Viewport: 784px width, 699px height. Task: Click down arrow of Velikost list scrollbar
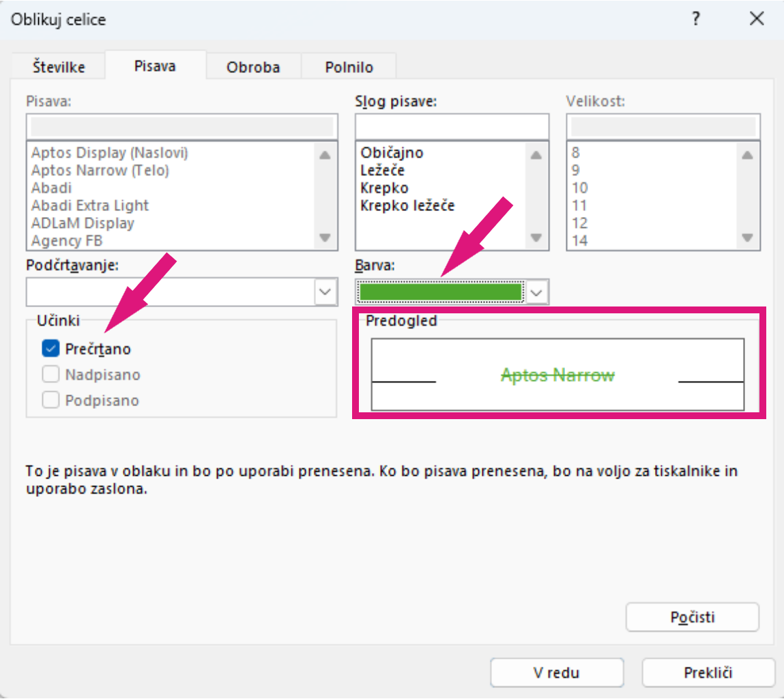pyautogui.click(x=747, y=238)
